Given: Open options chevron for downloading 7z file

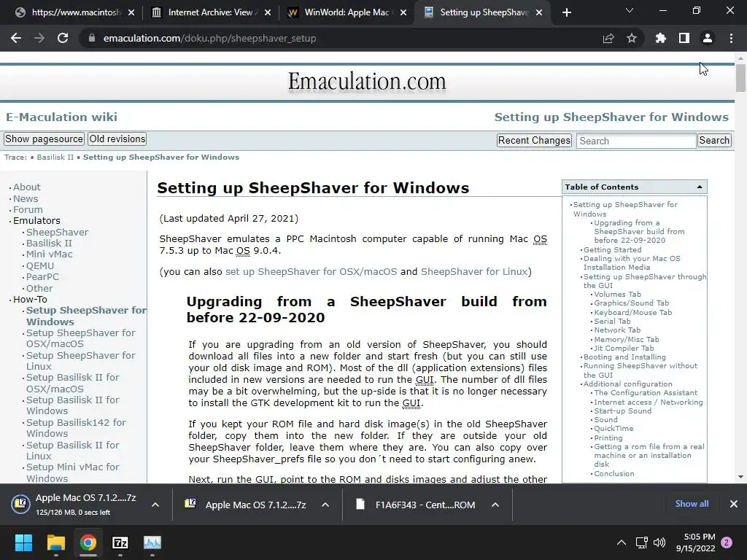Looking at the screenshot, I should click(x=155, y=505).
